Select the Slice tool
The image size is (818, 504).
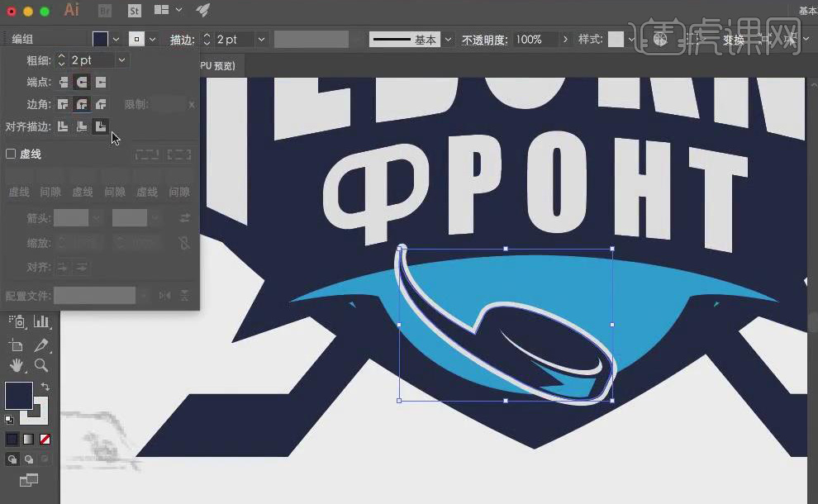point(41,345)
